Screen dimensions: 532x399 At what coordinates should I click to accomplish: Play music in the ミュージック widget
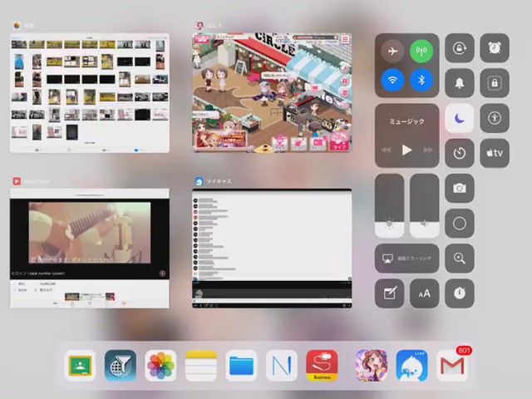point(406,150)
